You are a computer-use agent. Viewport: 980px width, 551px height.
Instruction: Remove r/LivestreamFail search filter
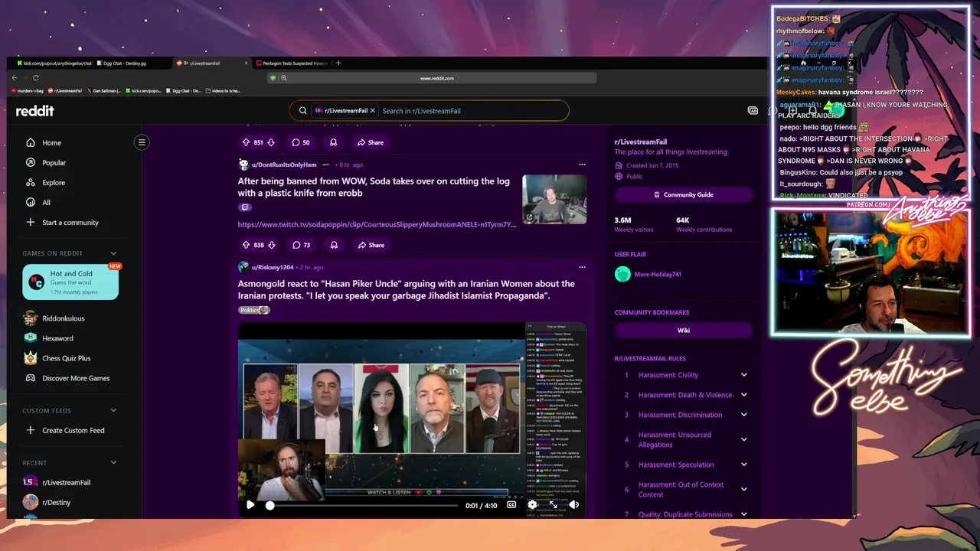click(373, 111)
